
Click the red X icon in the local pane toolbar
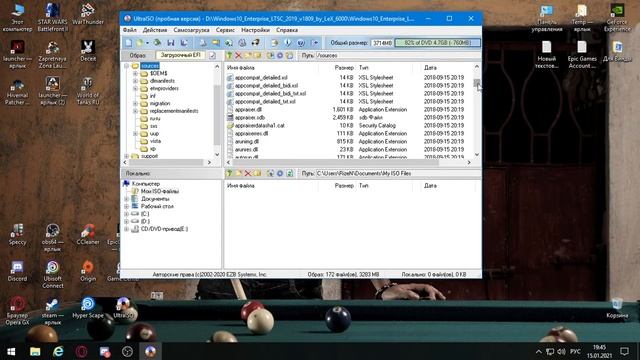click(x=247, y=173)
